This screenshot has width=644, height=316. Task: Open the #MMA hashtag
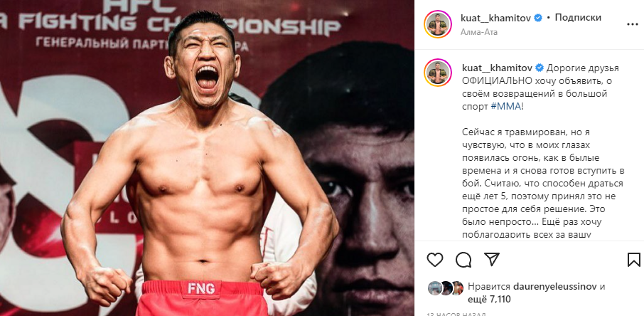point(505,107)
